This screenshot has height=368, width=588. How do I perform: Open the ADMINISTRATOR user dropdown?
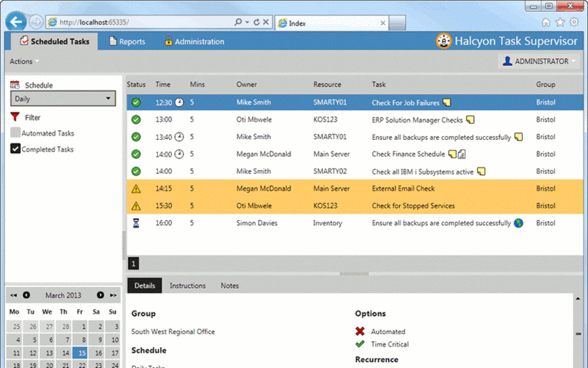click(538, 61)
